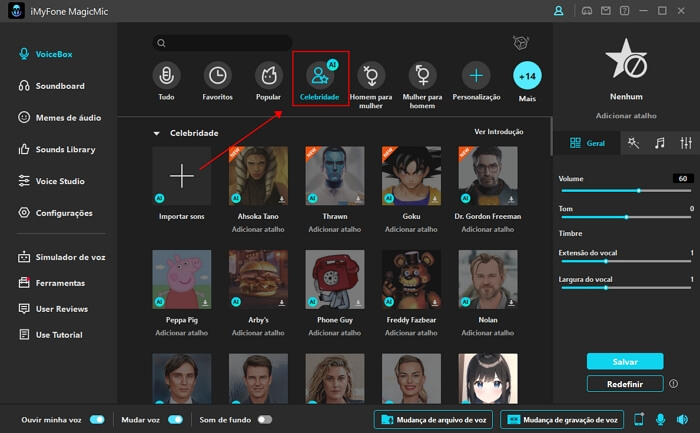
Task: Select the Celebridade AI category icon
Action: 320,75
